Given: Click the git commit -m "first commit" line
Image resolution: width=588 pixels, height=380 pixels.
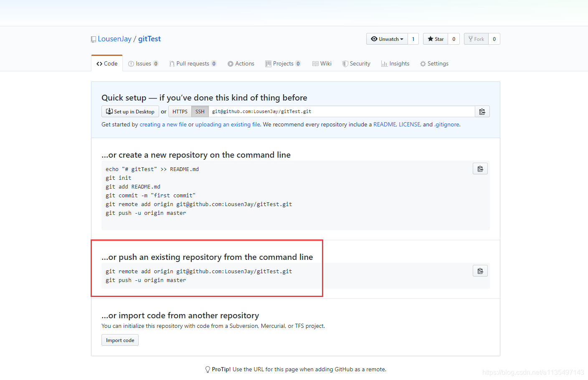Looking at the screenshot, I should pos(150,195).
